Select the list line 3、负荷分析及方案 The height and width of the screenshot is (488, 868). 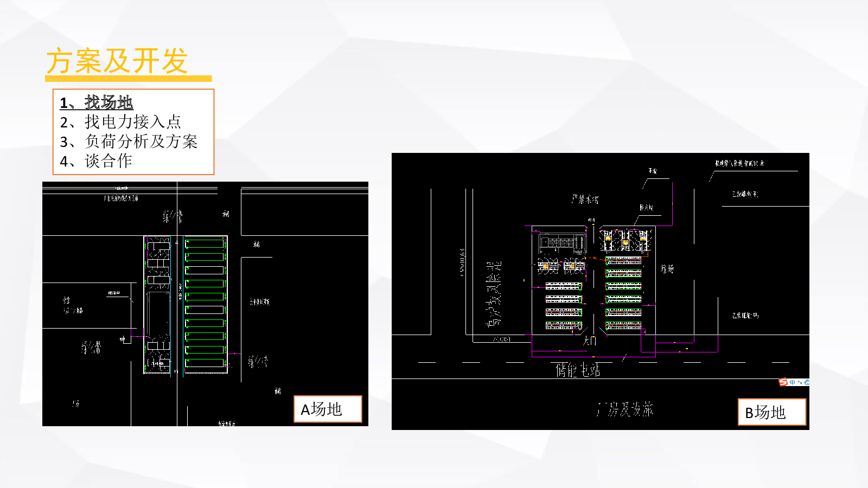129,141
